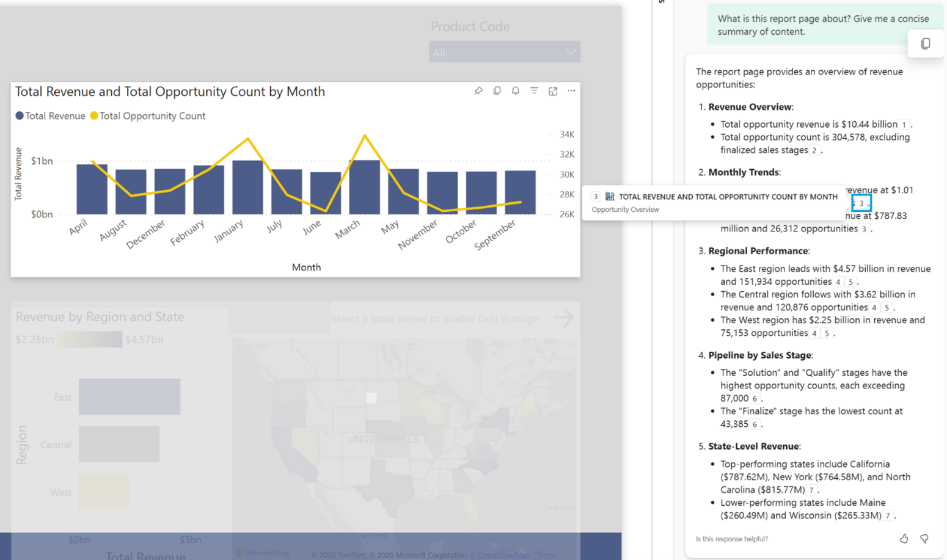Screen dimensions: 947x560
Task: Open citation 4 after 120,876 opportunities
Action: pyautogui.click(x=875, y=308)
